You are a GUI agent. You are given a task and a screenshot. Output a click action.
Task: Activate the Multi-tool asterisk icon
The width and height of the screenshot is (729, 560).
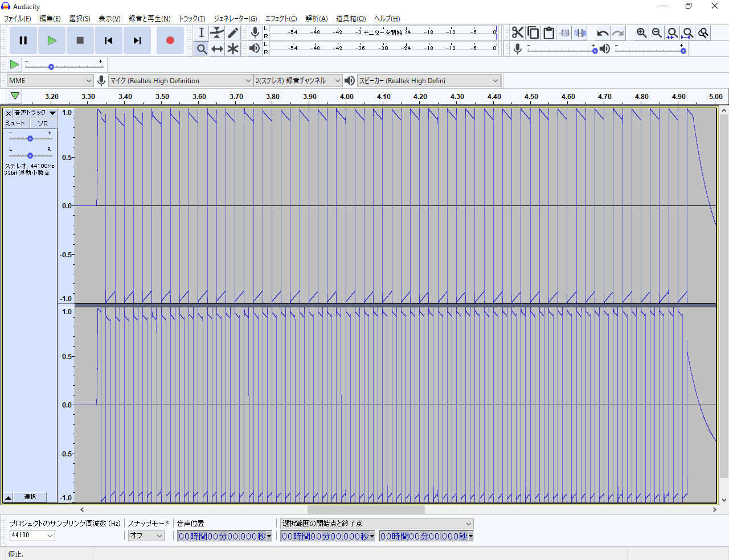coord(233,49)
